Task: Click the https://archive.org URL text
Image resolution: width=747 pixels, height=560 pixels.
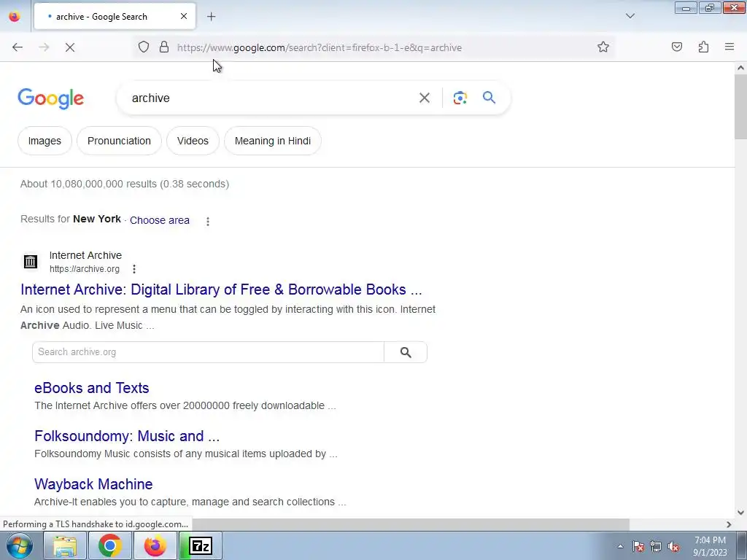Action: pyautogui.click(x=85, y=269)
